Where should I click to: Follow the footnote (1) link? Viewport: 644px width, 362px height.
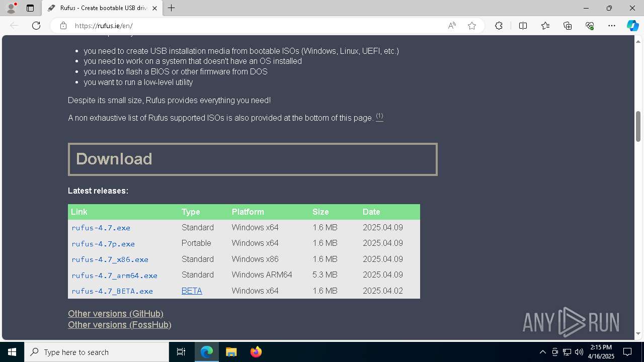pyautogui.click(x=379, y=117)
